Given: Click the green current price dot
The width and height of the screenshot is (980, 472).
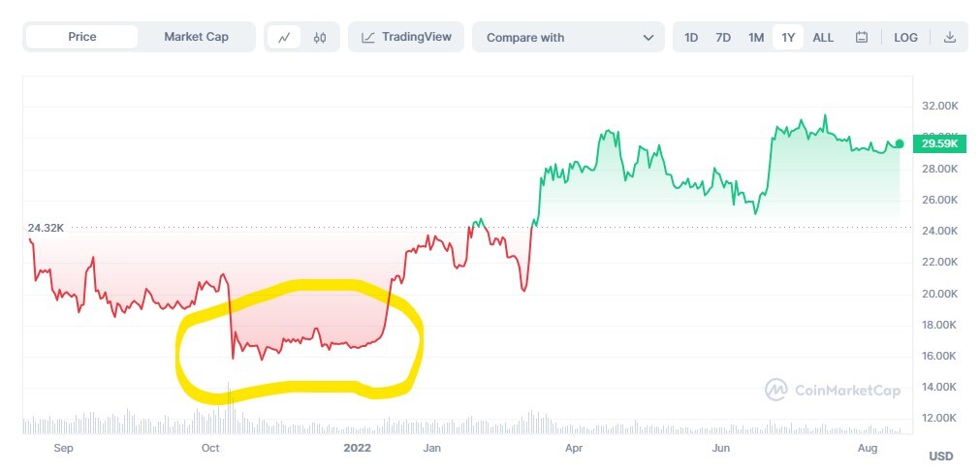Looking at the screenshot, I should 900,143.
